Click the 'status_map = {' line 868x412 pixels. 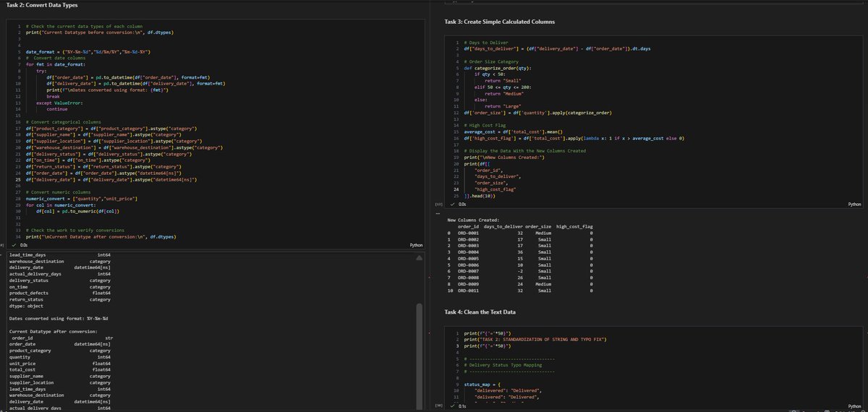pyautogui.click(x=483, y=385)
